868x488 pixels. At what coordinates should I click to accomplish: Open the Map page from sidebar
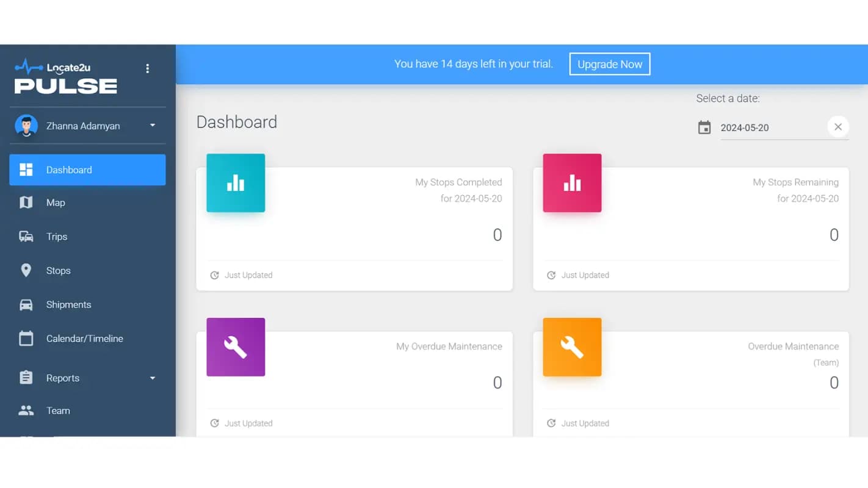56,203
